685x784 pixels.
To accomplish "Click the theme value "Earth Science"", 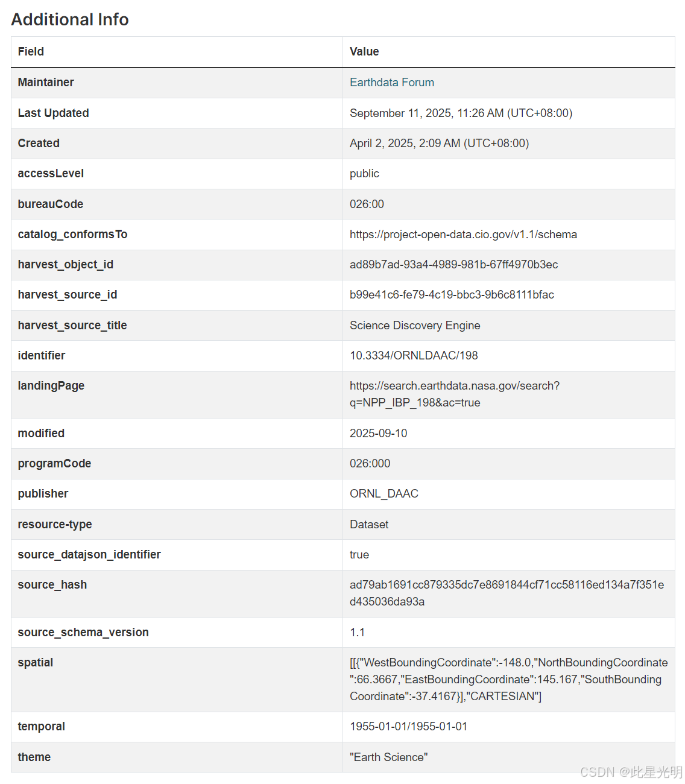I will coord(388,757).
